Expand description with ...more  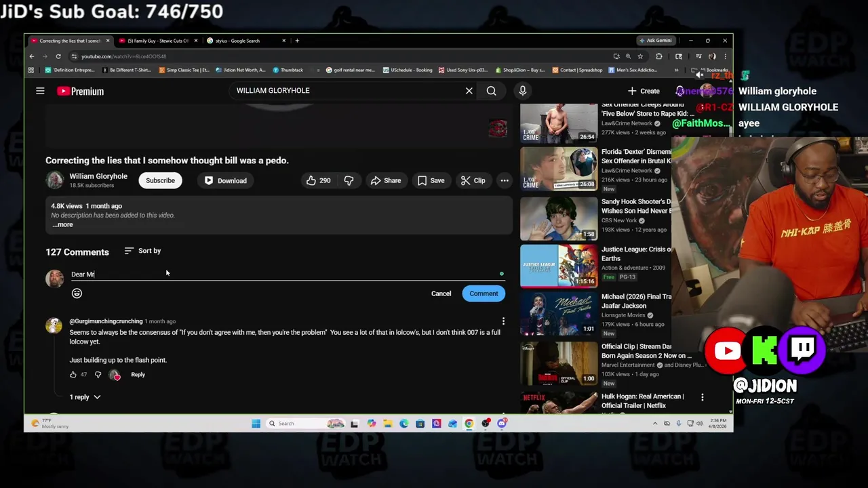tap(62, 224)
